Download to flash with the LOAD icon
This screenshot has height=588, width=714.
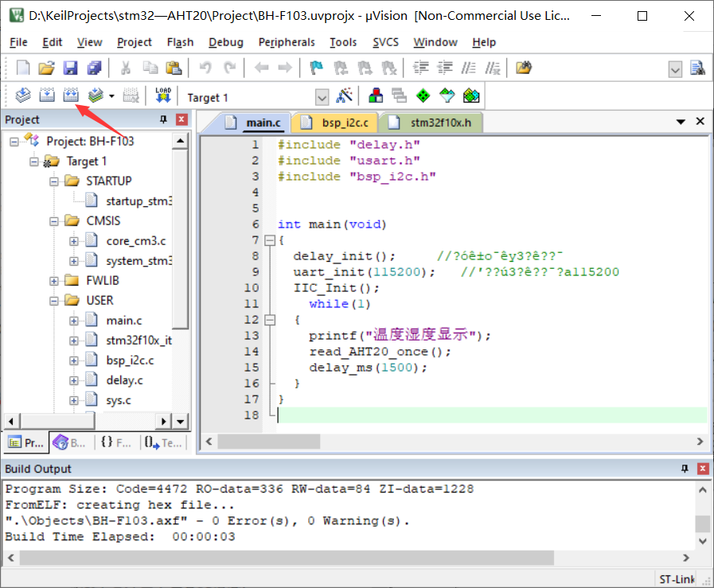pyautogui.click(x=163, y=95)
